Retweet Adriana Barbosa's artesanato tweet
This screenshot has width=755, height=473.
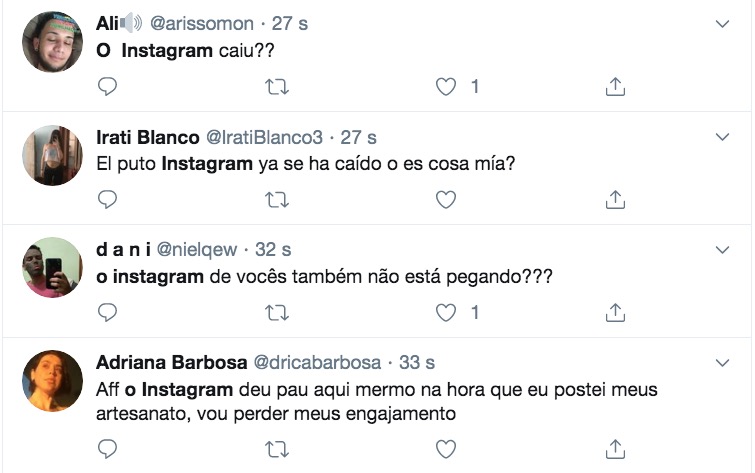[276, 448]
